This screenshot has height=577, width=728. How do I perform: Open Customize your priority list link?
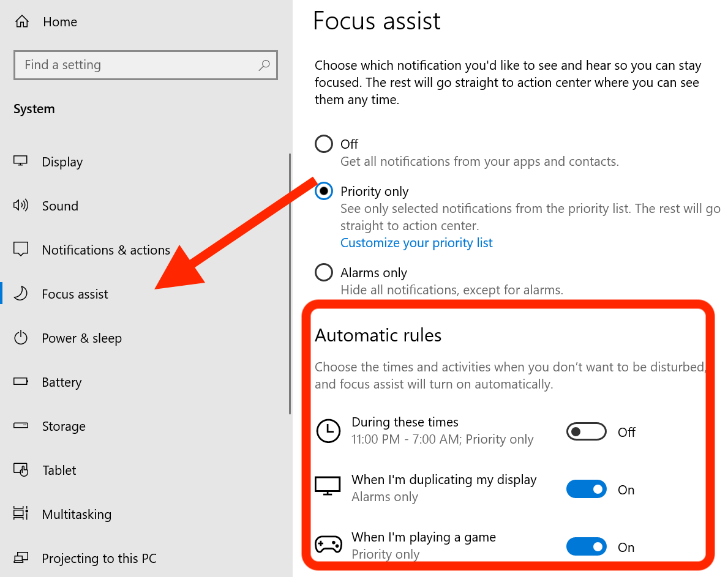[416, 243]
